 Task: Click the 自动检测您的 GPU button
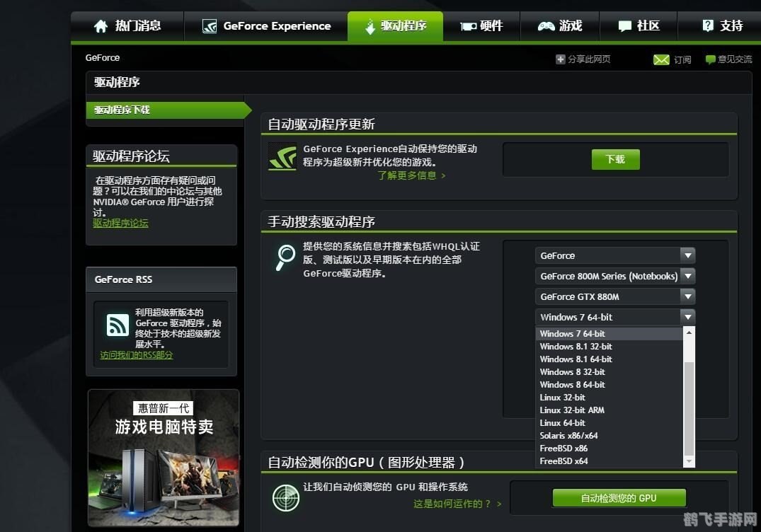(619, 497)
